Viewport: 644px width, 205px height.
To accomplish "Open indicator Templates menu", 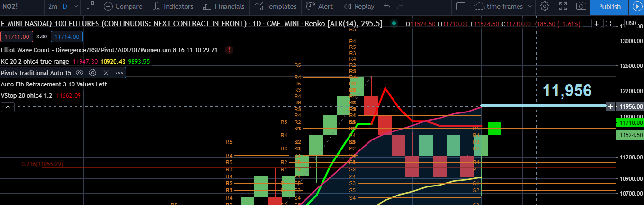I will click(x=275, y=7).
